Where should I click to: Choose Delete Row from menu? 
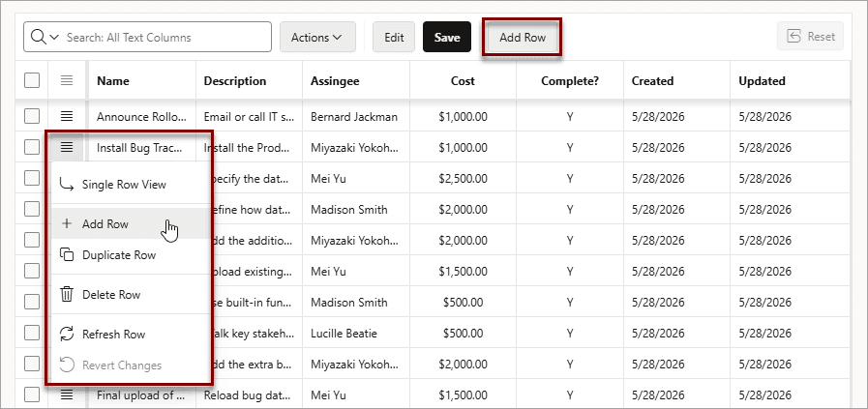(x=131, y=295)
